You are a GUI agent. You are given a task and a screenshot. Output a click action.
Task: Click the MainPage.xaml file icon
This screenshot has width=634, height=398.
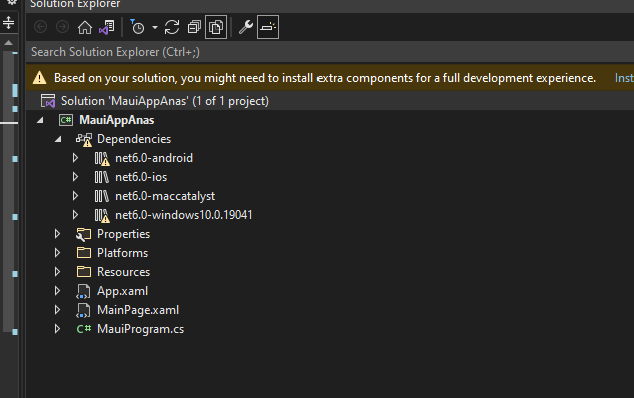(x=83, y=310)
